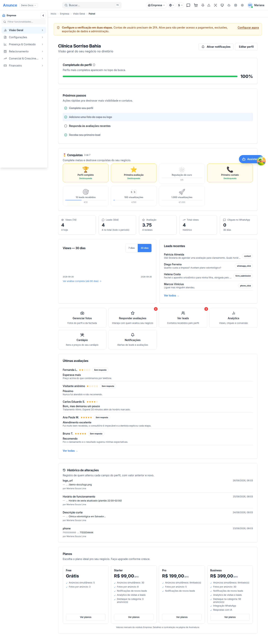Open the robot assistant icon in top bar

tap(229, 5)
